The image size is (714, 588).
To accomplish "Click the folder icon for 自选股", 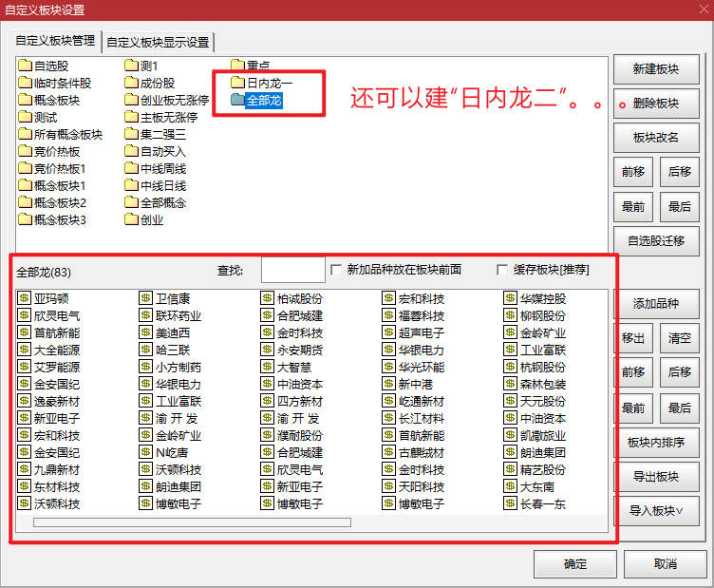I will (x=26, y=66).
